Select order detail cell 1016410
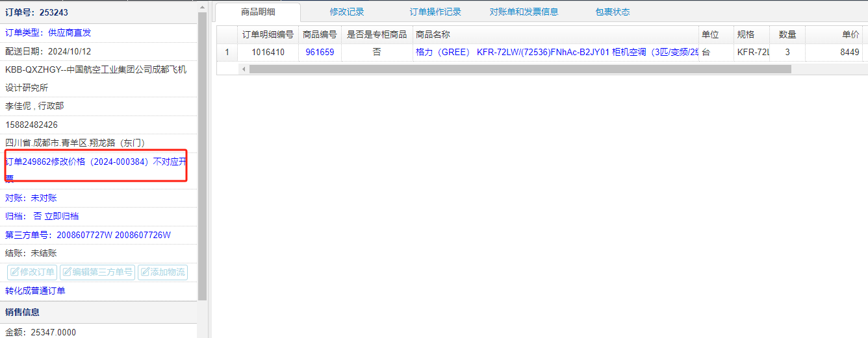Image resolution: width=868 pixels, height=338 pixels. pyautogui.click(x=268, y=52)
